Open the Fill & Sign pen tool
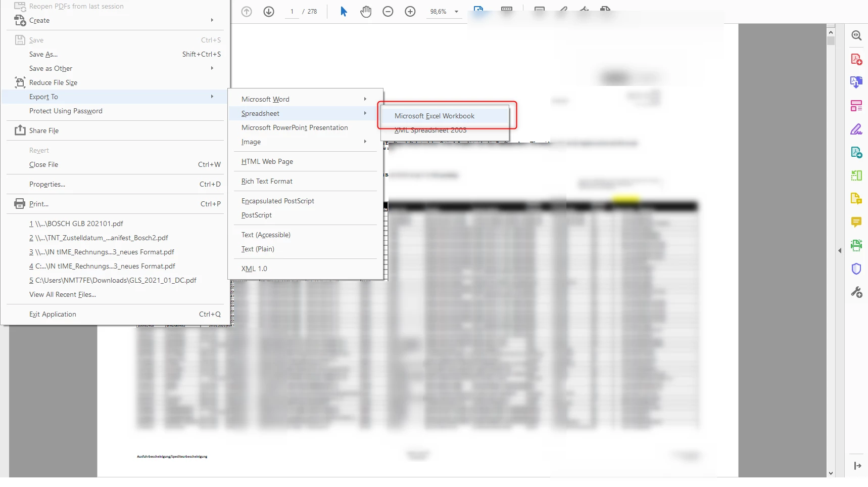 (856, 129)
